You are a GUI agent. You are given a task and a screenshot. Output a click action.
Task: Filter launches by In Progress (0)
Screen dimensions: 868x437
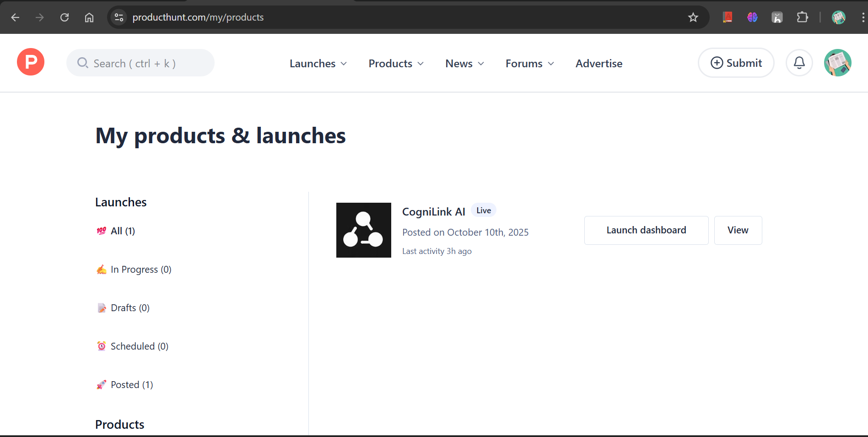tap(141, 270)
